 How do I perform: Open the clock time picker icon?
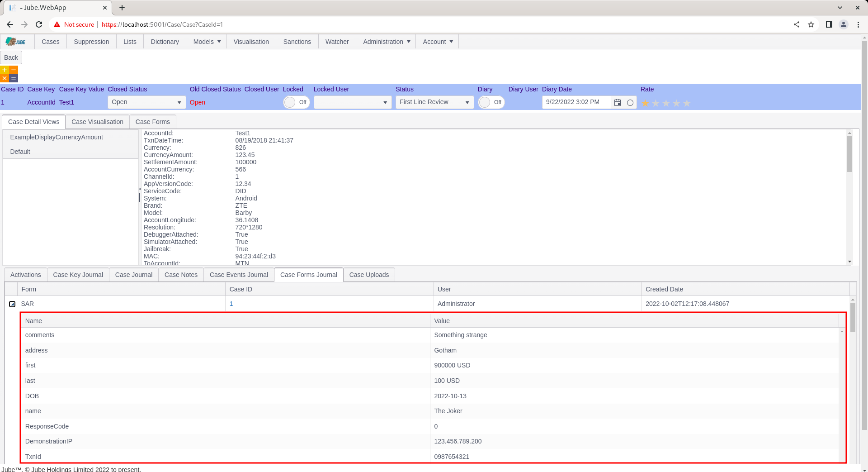pyautogui.click(x=630, y=103)
